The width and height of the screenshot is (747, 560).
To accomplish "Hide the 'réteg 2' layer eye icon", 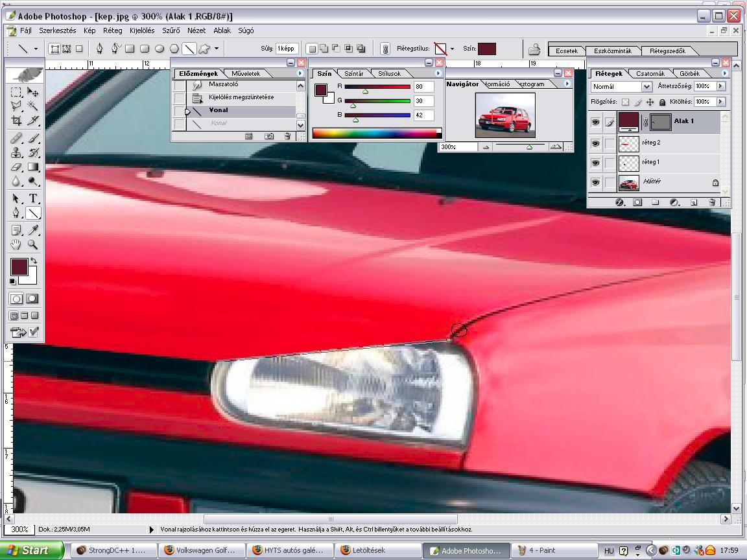I will (595, 143).
